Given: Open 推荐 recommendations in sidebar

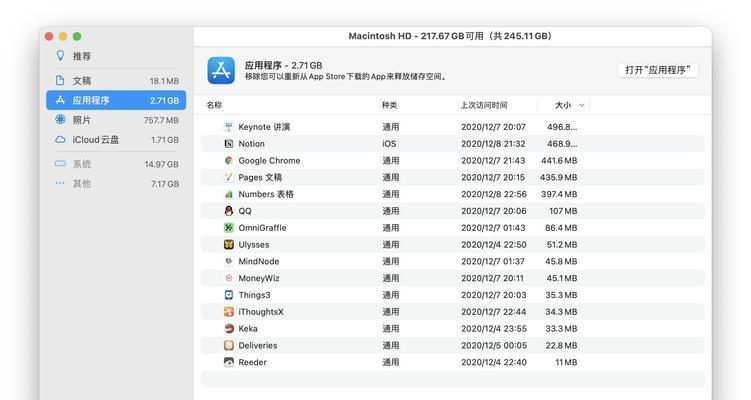Looking at the screenshot, I should tap(116, 56).
